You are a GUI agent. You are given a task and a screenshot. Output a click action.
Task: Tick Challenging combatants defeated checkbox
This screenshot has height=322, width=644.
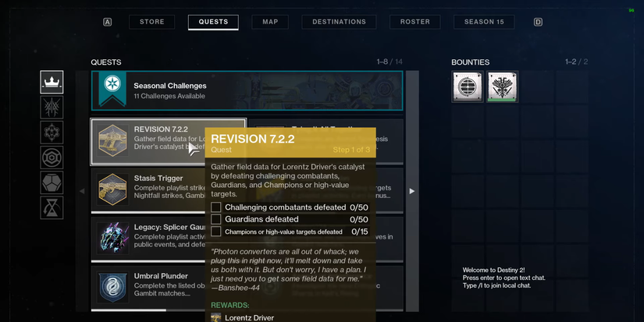coord(216,207)
